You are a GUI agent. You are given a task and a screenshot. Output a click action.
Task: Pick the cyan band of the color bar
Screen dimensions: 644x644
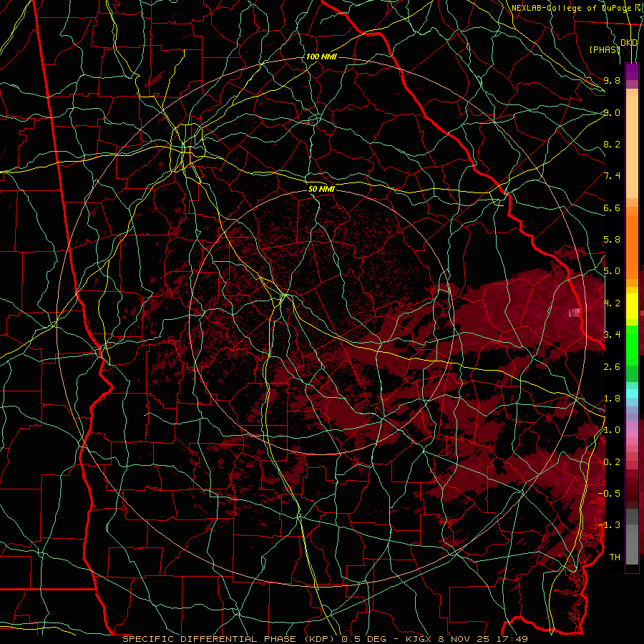632,394
